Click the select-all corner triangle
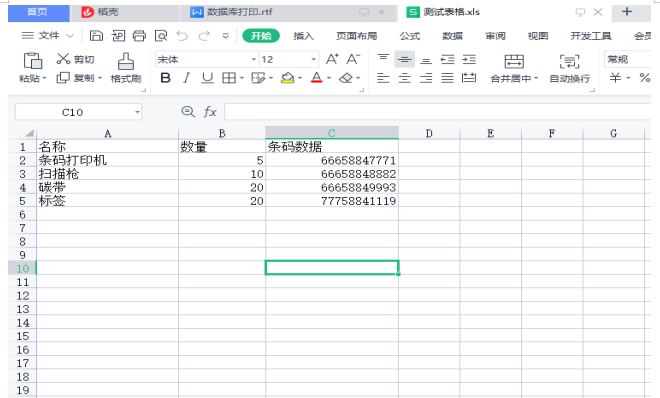The height and width of the screenshot is (398, 660). tap(29, 133)
